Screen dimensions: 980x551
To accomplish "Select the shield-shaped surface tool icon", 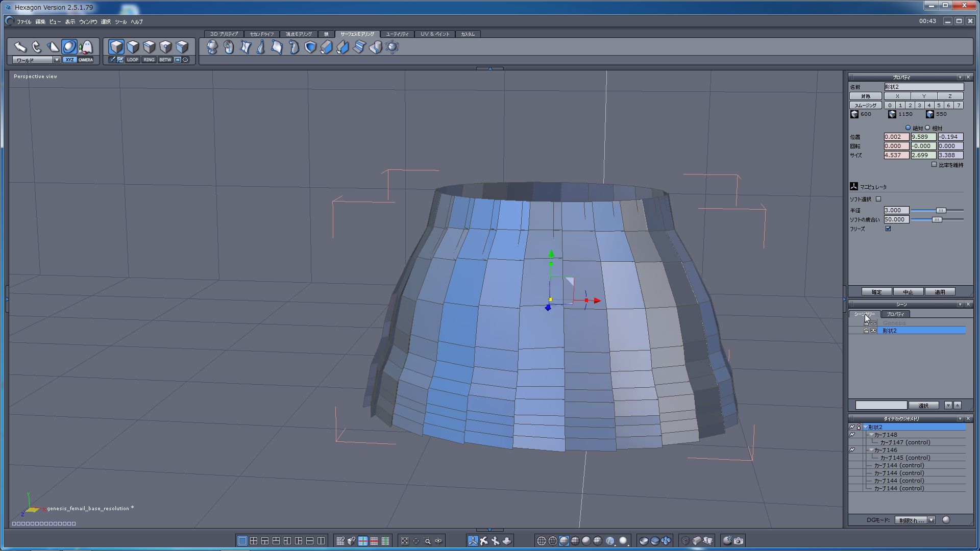I will pos(310,47).
